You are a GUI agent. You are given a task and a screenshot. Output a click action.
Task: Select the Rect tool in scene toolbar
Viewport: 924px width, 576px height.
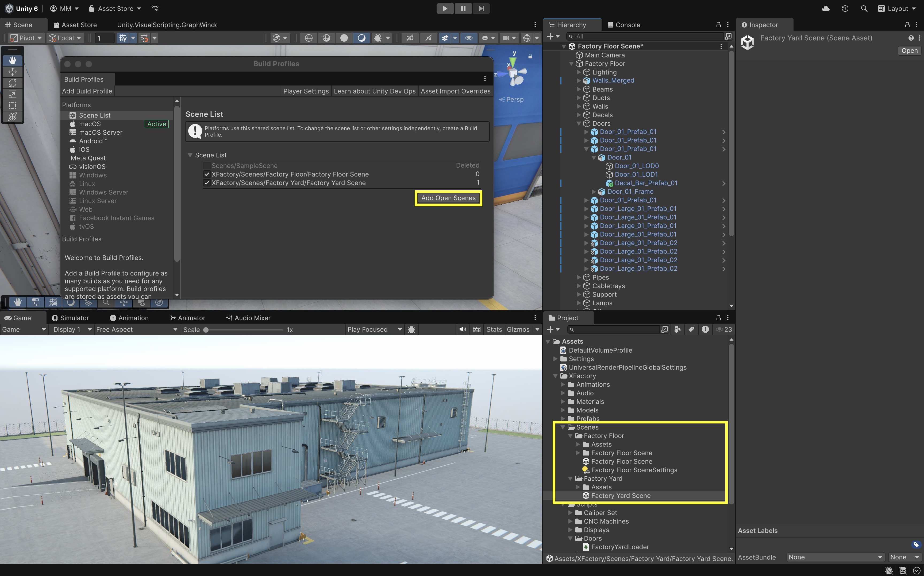[x=13, y=106]
